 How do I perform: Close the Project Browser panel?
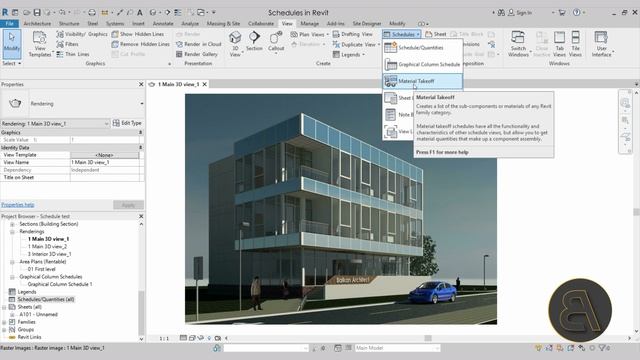[x=141, y=216]
